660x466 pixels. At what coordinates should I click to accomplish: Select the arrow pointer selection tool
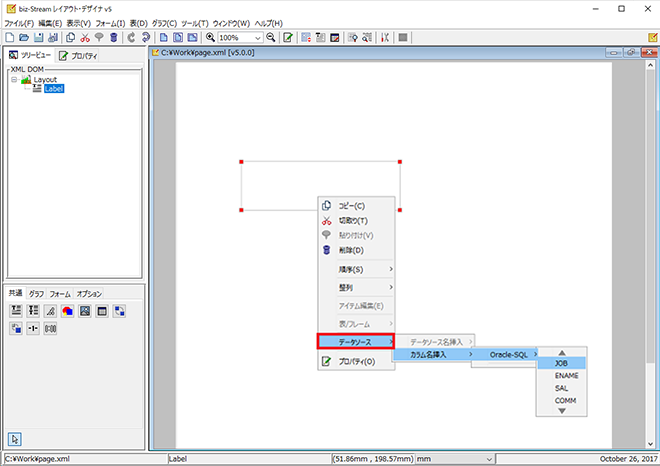point(15,439)
